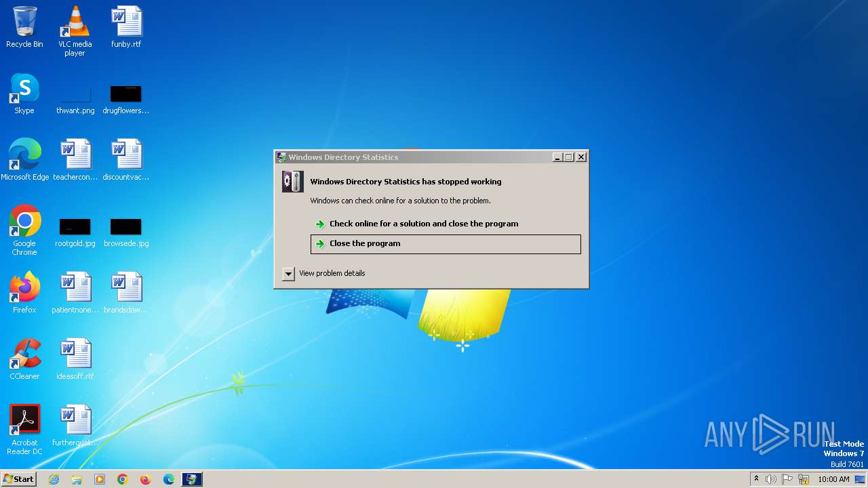Open the Skype desktop shortcut
This screenshot has height=488, width=868.
[24, 94]
